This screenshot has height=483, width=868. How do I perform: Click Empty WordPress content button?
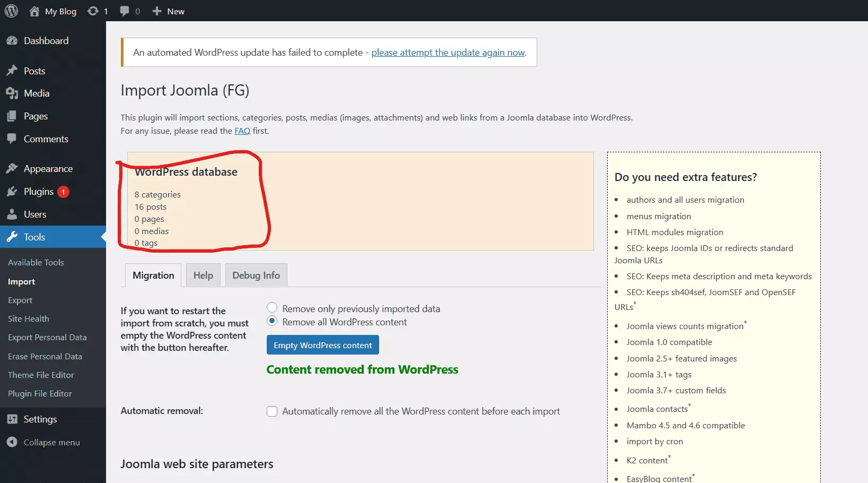point(323,345)
